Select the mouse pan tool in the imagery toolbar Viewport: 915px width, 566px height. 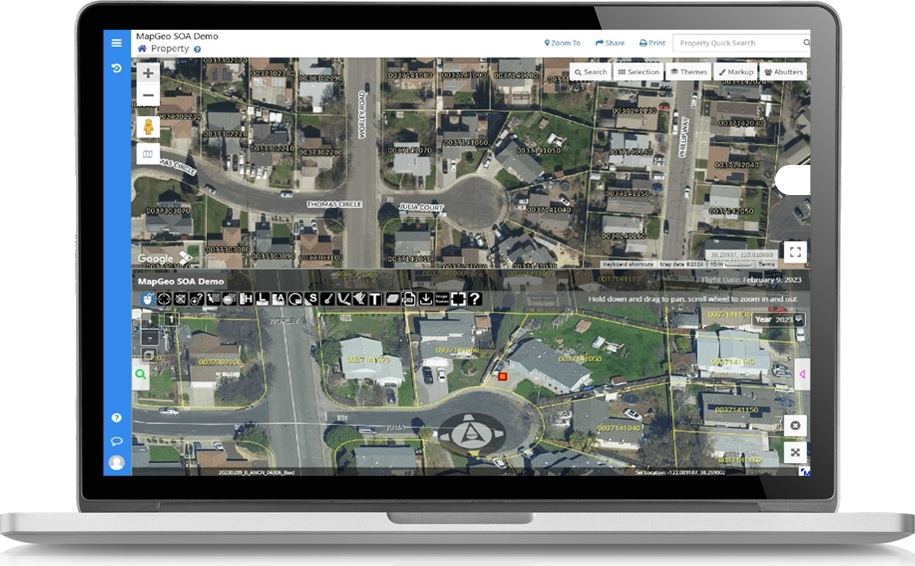click(x=148, y=299)
